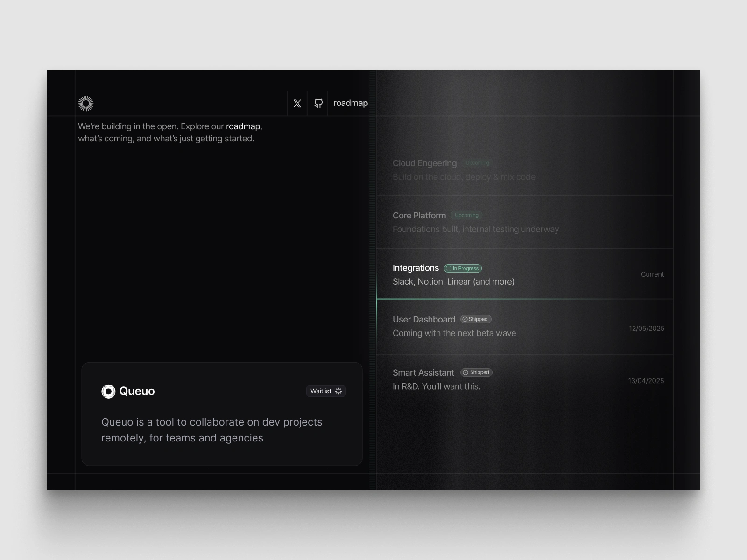Click the Queuo logo icon in the card
Viewport: 747px width, 560px height.
tap(108, 391)
